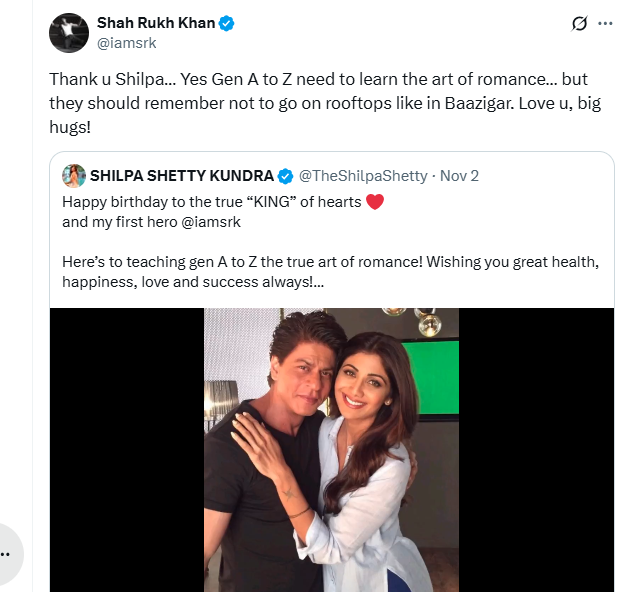Open the grey circular More button at left edge

(x=8, y=553)
